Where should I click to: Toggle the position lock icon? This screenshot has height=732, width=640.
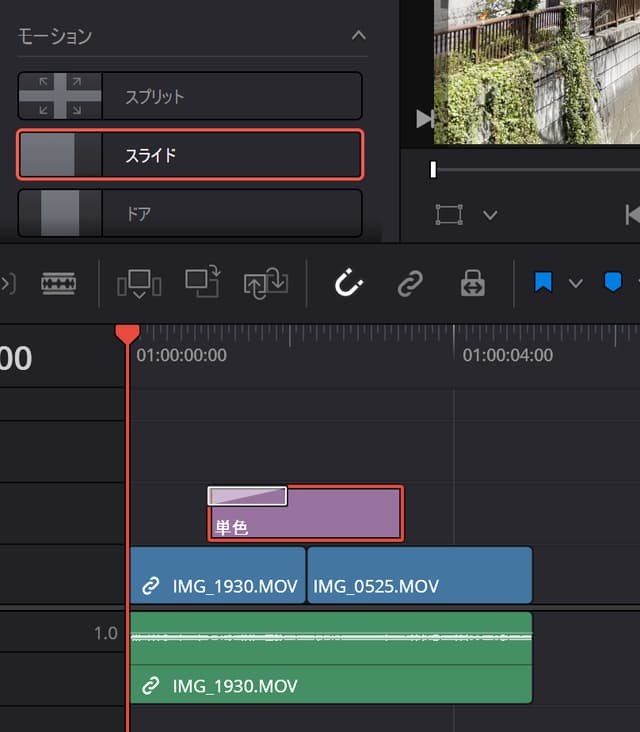tap(472, 283)
